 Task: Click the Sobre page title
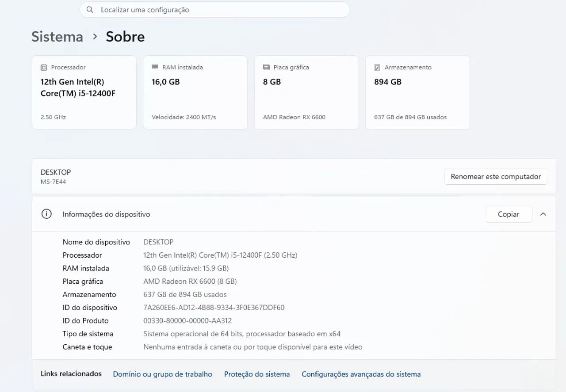tap(125, 36)
